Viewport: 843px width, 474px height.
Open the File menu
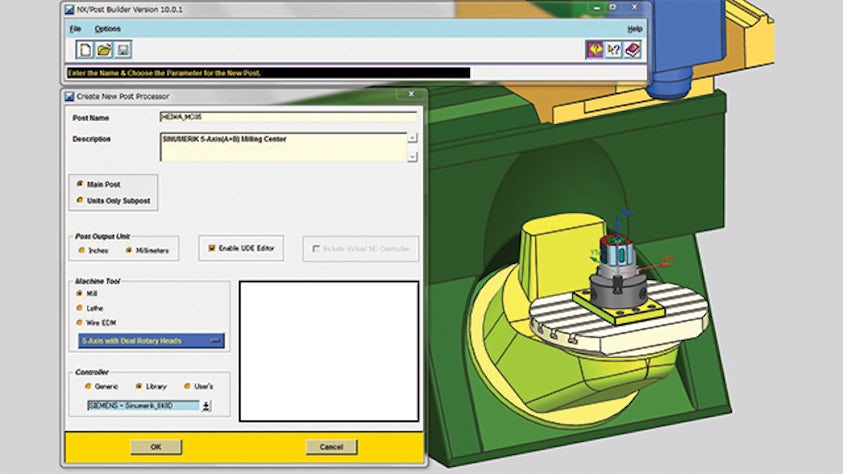click(75, 29)
